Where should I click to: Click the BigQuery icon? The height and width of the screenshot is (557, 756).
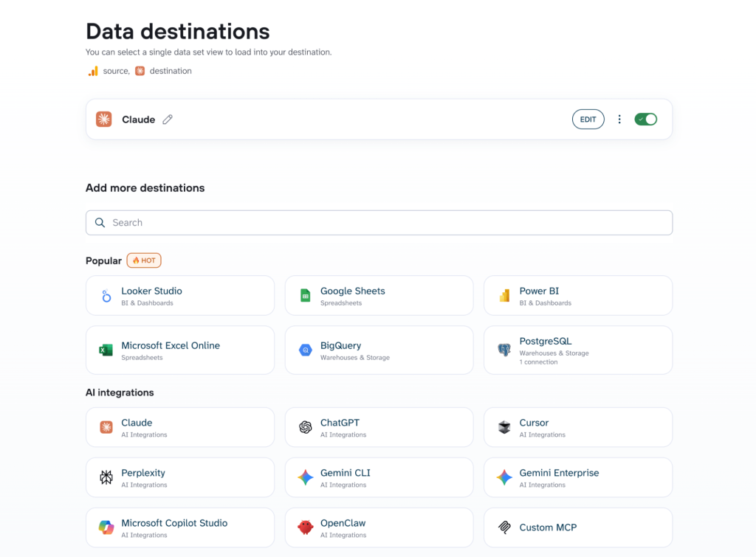pos(305,350)
